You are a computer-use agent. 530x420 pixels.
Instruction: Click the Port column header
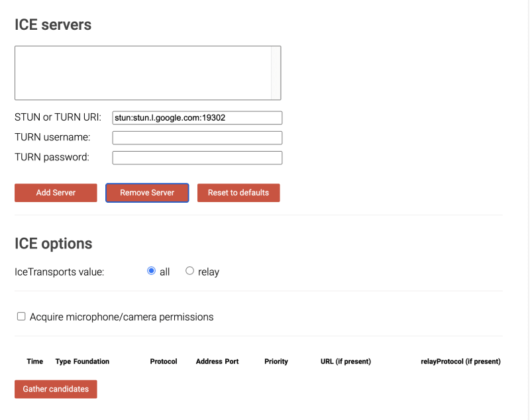(232, 362)
